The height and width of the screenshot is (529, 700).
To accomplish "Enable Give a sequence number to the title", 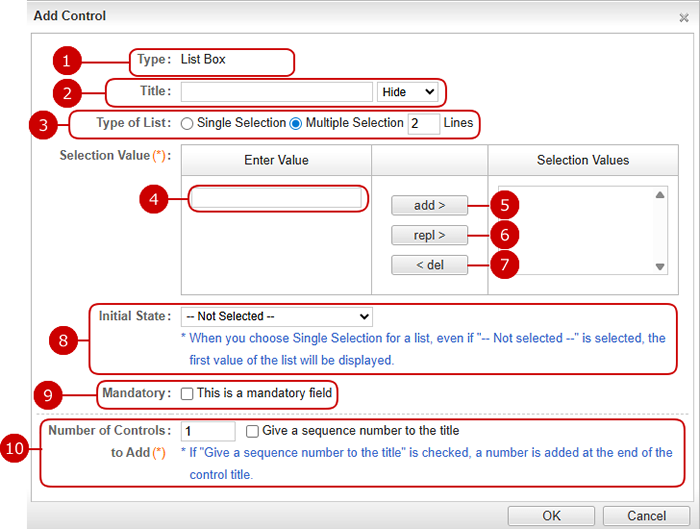I will [x=252, y=431].
